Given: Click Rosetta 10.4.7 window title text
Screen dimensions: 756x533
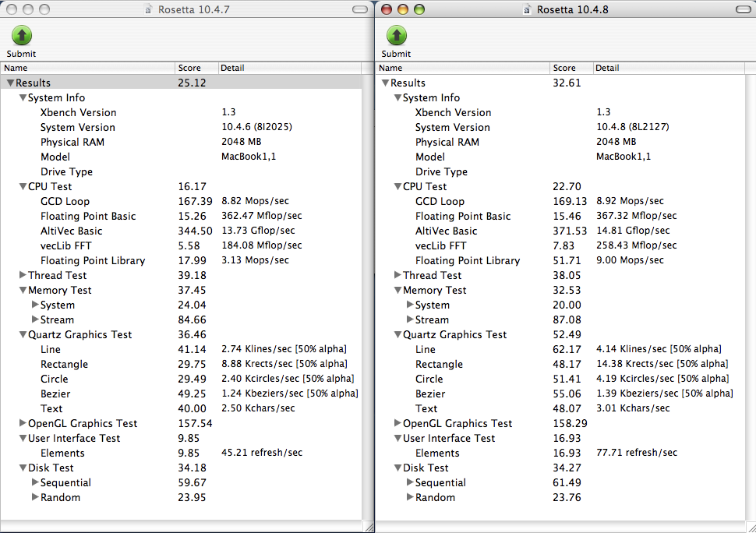Looking at the screenshot, I should 194,9.
